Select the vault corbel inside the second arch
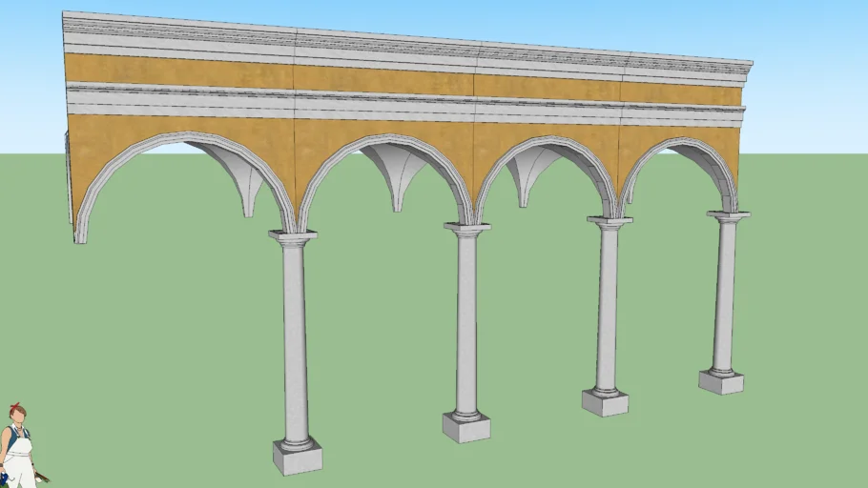This screenshot has width=868, height=488. point(397,178)
